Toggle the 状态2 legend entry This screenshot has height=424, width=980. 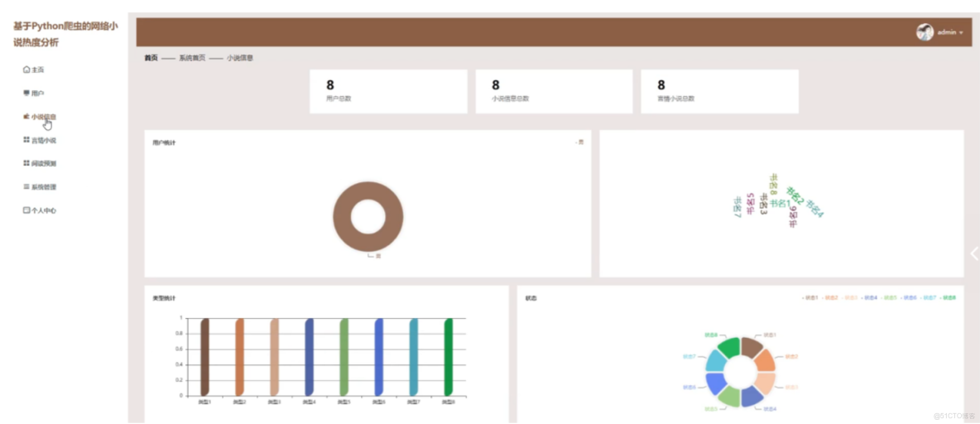click(830, 297)
